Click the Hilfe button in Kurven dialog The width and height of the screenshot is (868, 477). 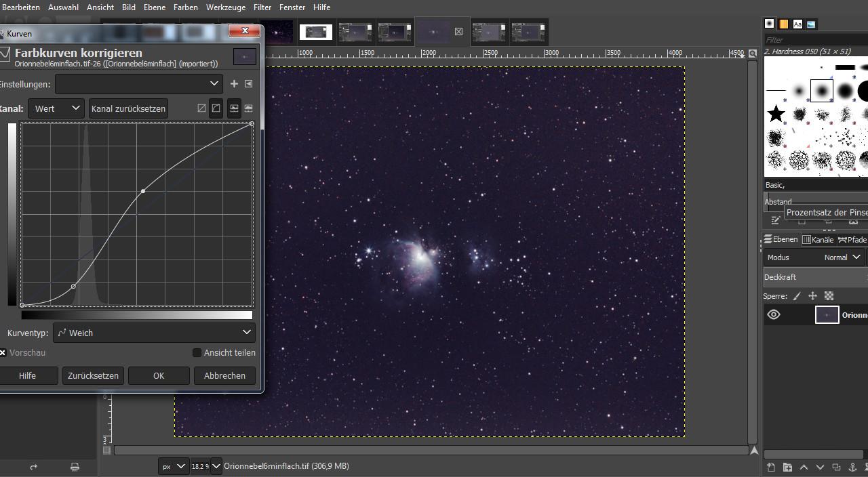pyautogui.click(x=27, y=375)
